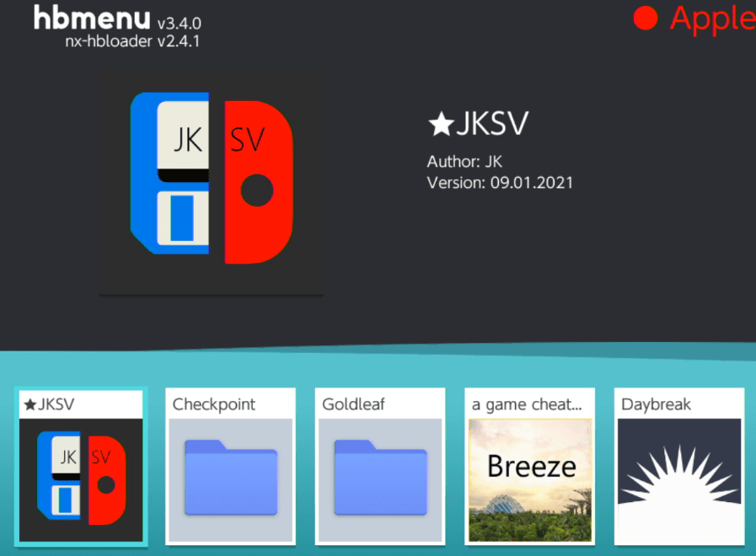Open the Checkpoint folder tile
Image resolution: width=756 pixels, height=556 pixels.
pos(230,467)
